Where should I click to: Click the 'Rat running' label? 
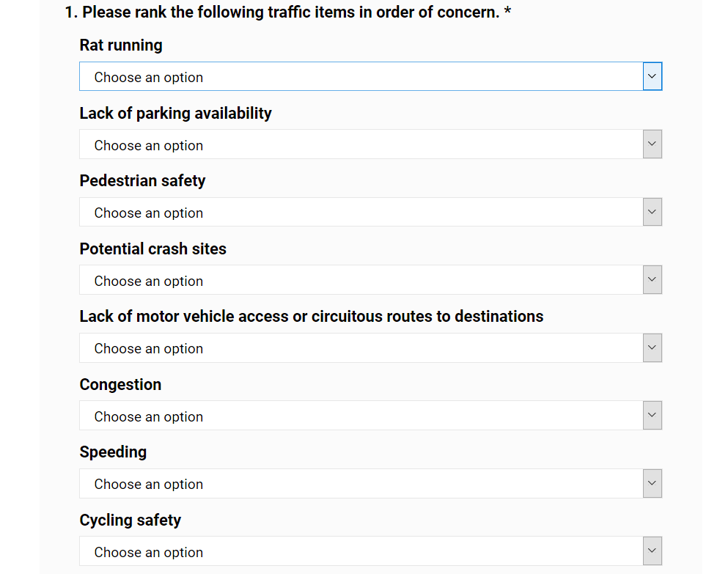[x=121, y=45]
